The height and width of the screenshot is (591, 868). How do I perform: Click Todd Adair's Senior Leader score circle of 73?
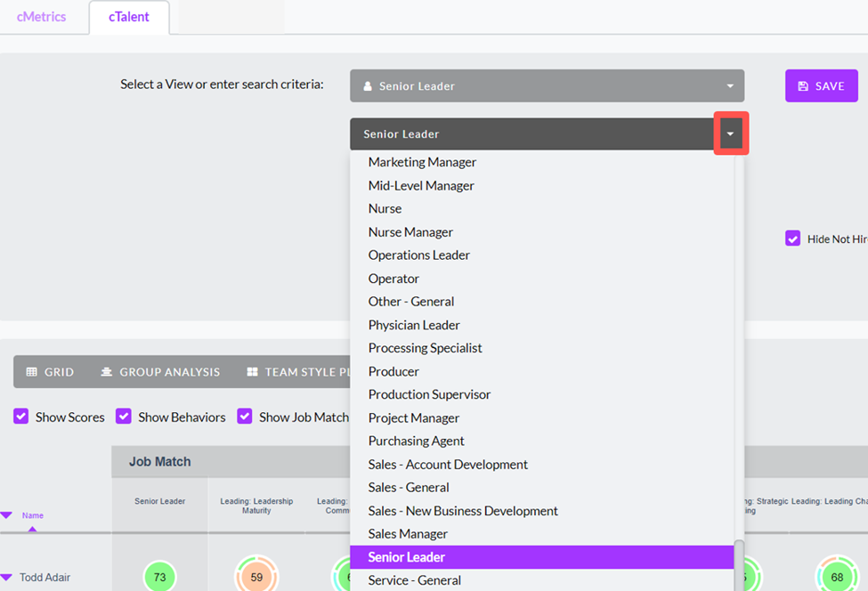click(159, 577)
